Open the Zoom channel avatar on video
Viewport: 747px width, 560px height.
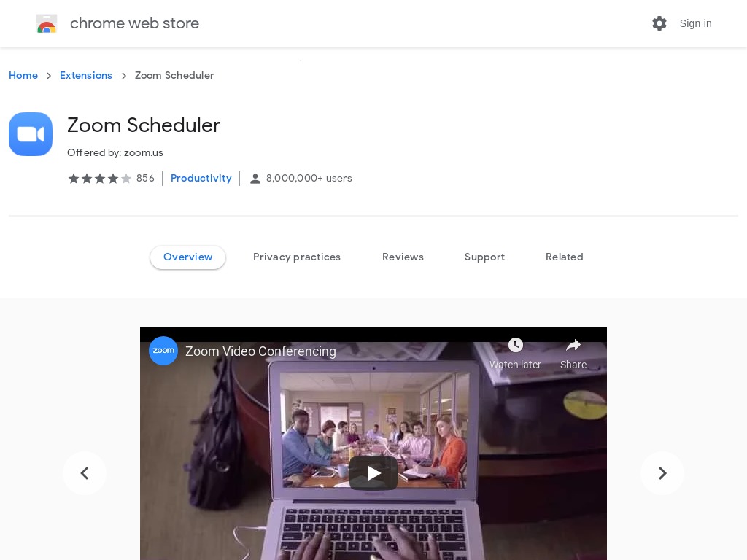[x=163, y=351]
